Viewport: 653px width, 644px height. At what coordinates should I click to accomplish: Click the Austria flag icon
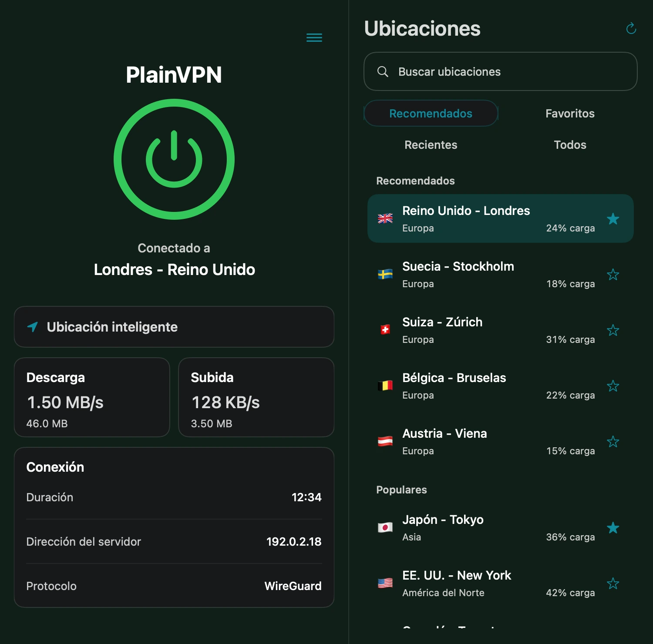click(x=385, y=441)
